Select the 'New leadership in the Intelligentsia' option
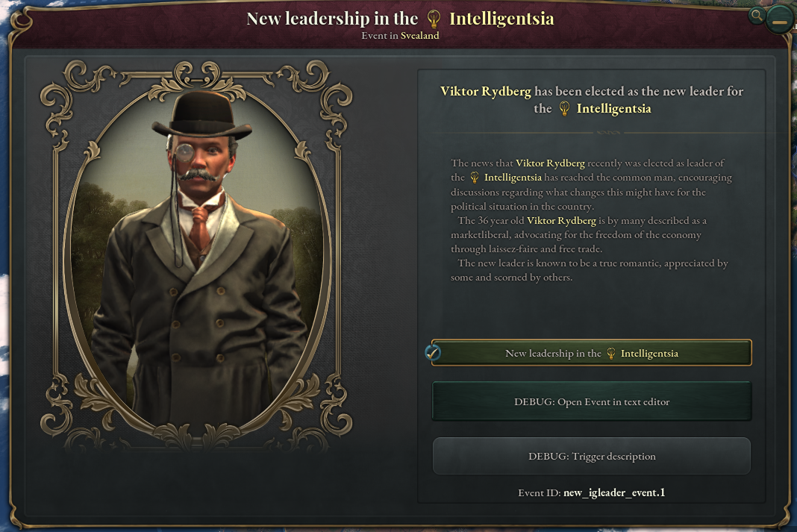The height and width of the screenshot is (532, 797). click(x=591, y=353)
